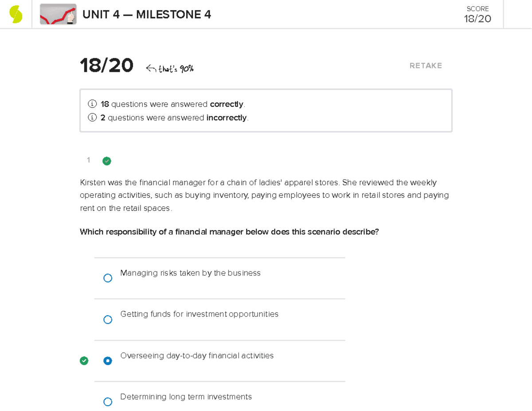Click the '18 questions were answered correctly' line
This screenshot has width=532, height=411.
pos(172,104)
